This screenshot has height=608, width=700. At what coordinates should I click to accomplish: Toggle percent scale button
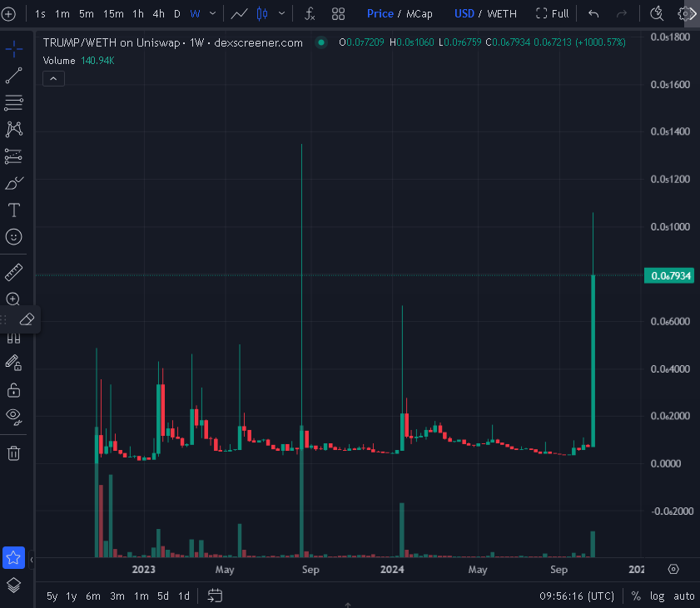(636, 596)
